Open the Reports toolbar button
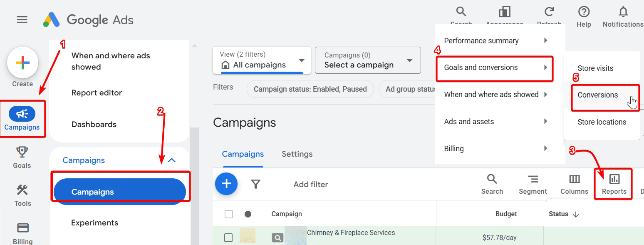644x245 pixels. point(614,184)
